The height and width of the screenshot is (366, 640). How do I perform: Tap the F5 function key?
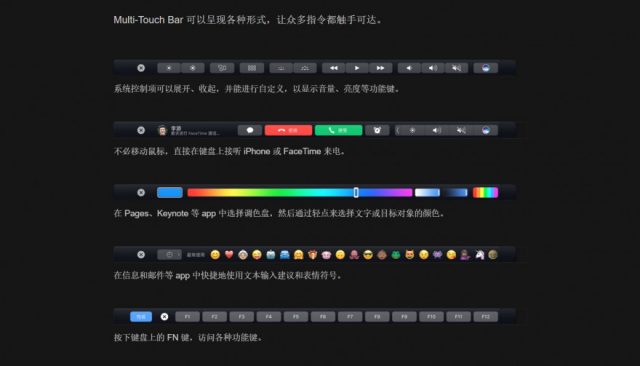(x=296, y=317)
